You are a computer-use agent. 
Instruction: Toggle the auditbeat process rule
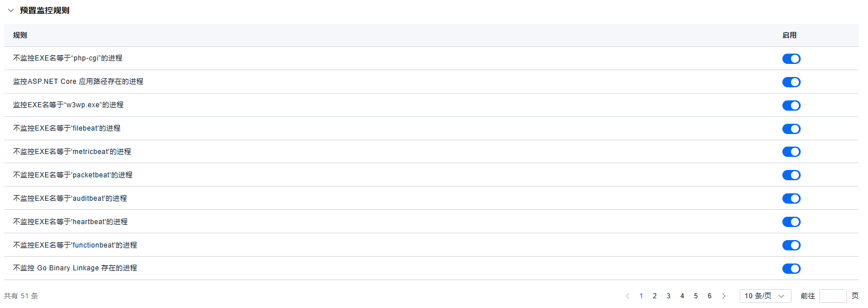click(791, 198)
